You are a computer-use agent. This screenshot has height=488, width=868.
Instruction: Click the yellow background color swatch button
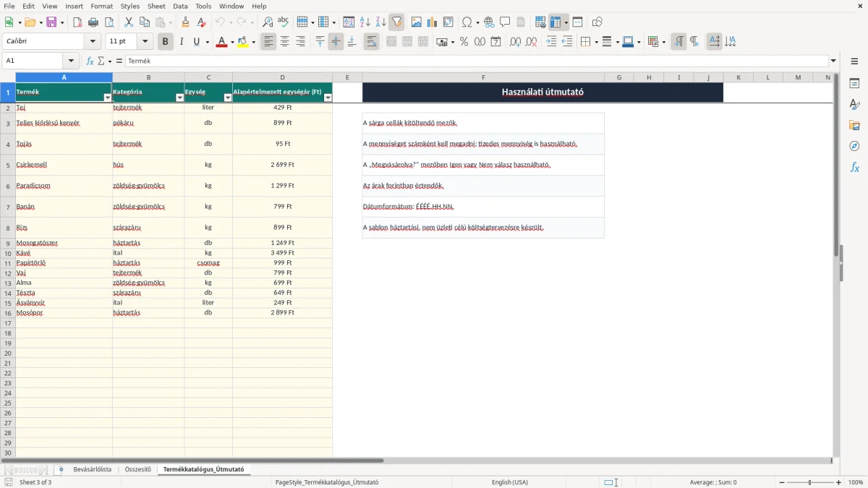pos(243,42)
